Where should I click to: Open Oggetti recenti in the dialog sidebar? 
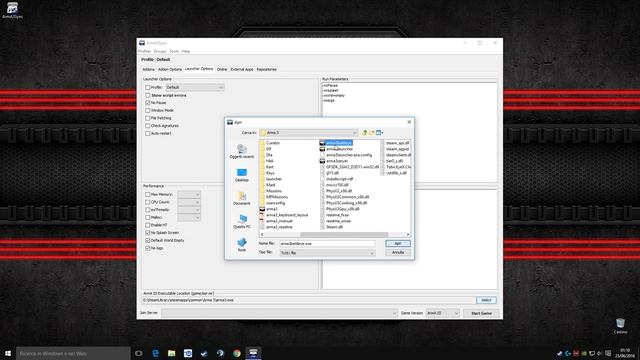pos(242,151)
